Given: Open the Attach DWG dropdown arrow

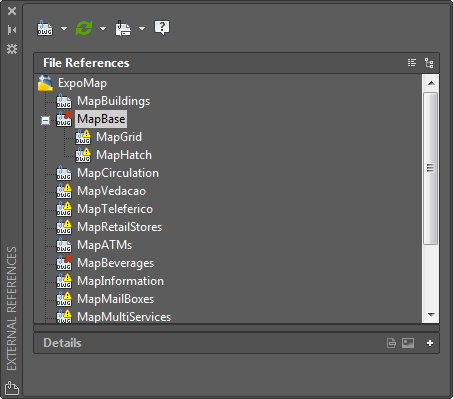Looking at the screenshot, I should [64, 29].
